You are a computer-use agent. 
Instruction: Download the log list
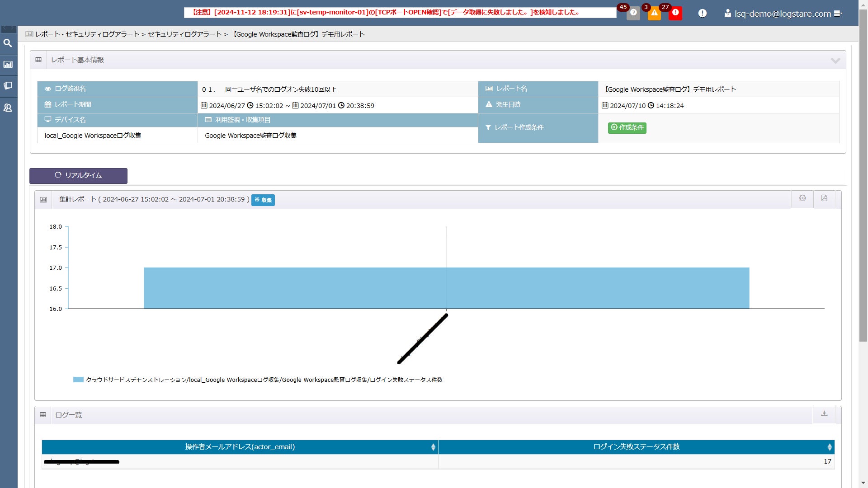(x=824, y=414)
